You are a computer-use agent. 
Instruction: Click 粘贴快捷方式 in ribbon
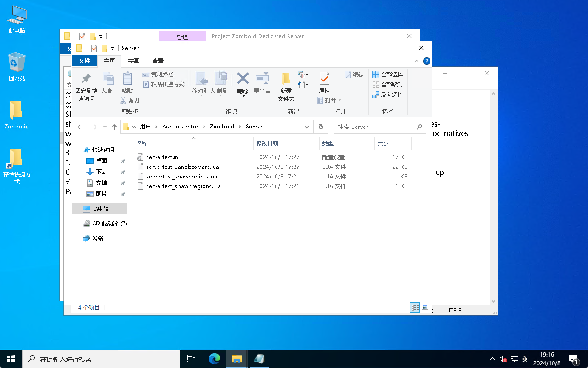pos(164,85)
